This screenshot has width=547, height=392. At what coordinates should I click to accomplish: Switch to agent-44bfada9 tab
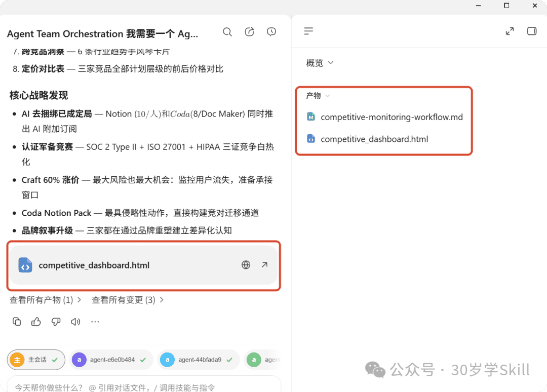coord(199,360)
